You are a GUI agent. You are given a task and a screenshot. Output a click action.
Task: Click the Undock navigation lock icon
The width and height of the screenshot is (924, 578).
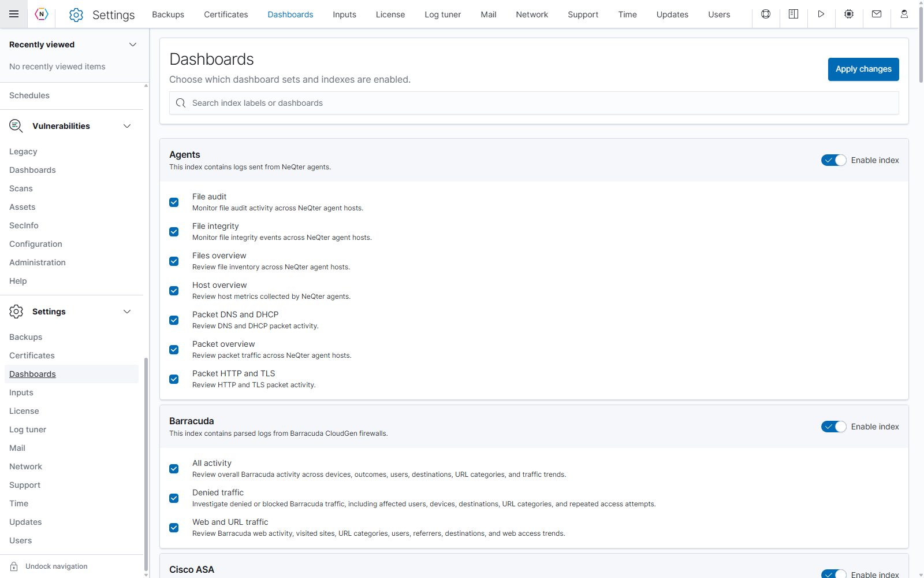(14, 566)
